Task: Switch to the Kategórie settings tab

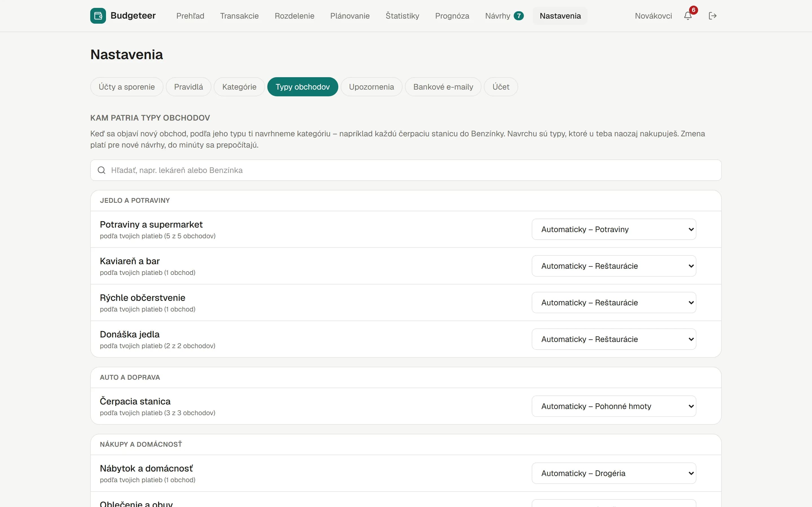Action: [239, 87]
